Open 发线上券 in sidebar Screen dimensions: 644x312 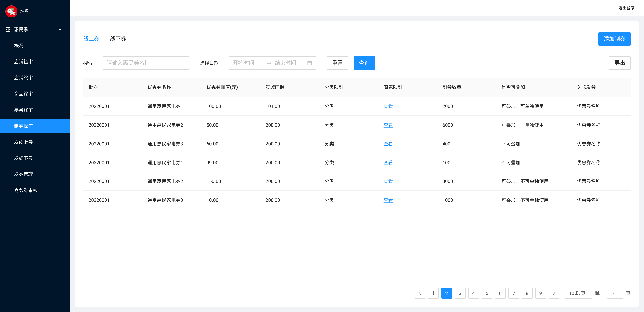click(x=23, y=142)
